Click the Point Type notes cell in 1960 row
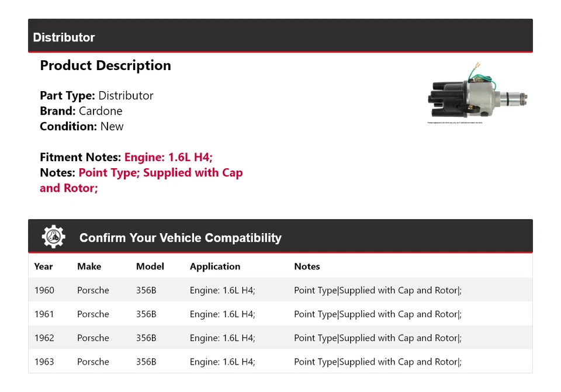The width and height of the screenshot is (561, 392). coord(378,290)
